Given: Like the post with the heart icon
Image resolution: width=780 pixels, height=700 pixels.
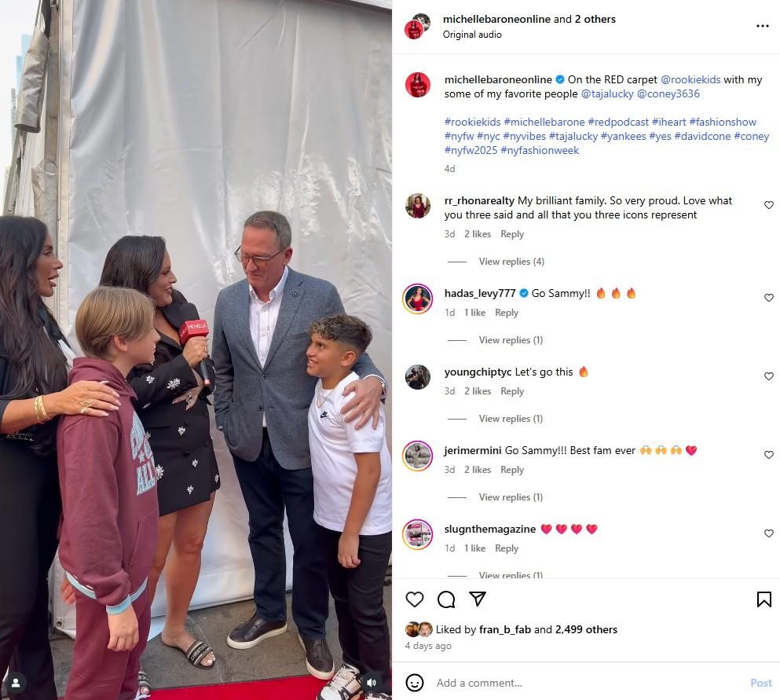Looking at the screenshot, I should [415, 599].
